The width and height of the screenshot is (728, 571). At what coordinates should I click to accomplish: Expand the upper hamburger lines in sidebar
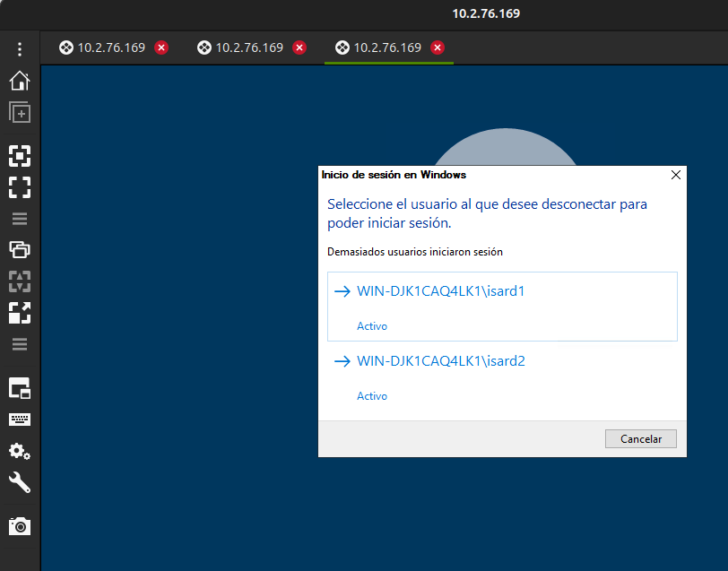pos(20,218)
